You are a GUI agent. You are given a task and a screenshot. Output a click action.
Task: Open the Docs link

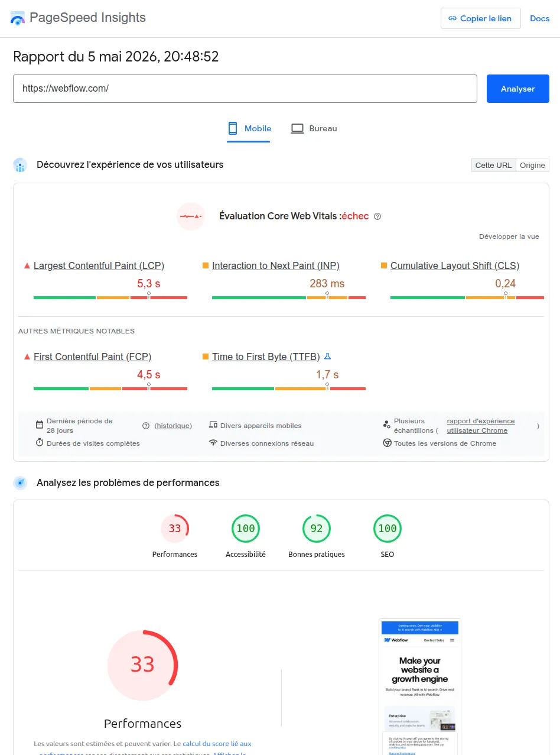[x=540, y=18]
